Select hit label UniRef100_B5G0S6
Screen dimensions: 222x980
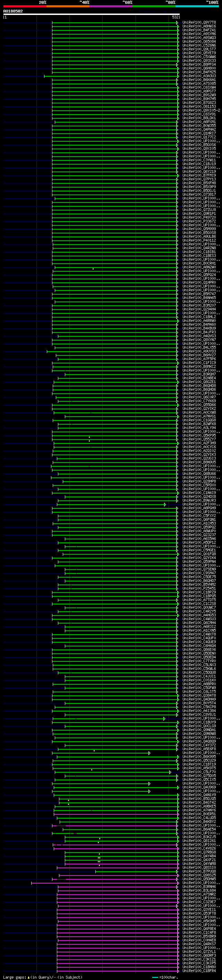tap(199, 145)
